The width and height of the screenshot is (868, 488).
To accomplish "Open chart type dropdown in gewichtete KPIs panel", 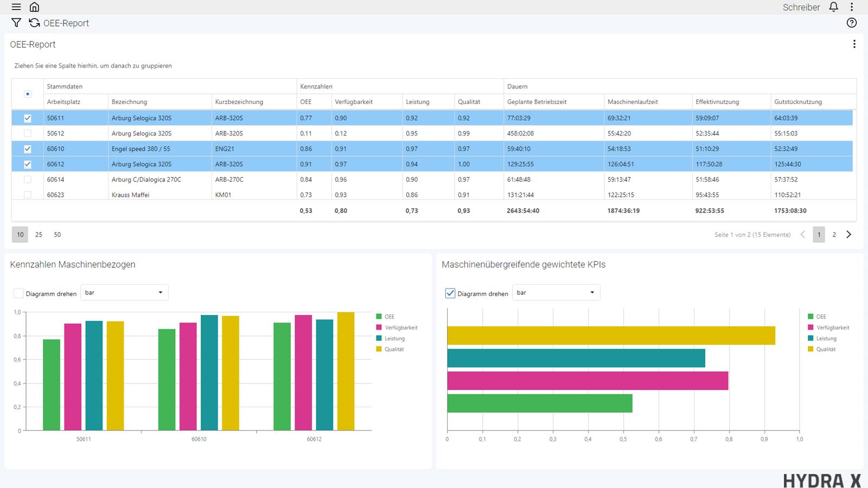I will [556, 293].
